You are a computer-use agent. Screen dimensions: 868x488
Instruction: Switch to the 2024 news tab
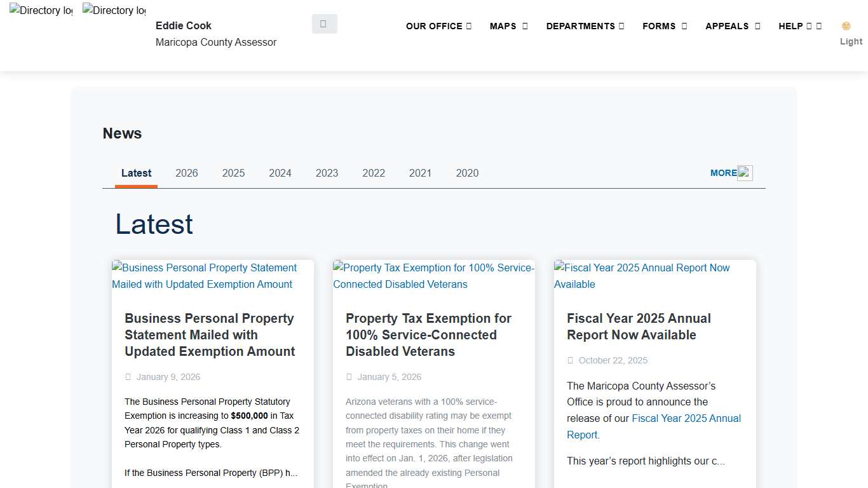[280, 173]
